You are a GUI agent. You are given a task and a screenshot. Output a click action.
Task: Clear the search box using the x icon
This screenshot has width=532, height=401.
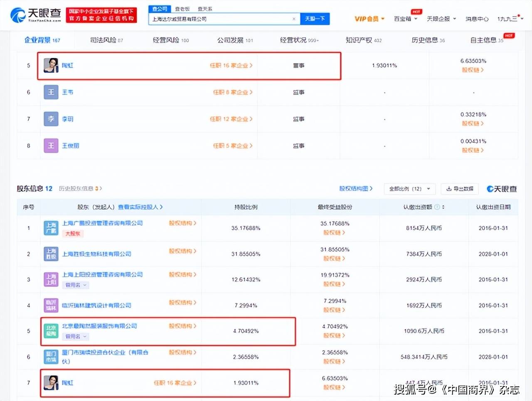294,19
